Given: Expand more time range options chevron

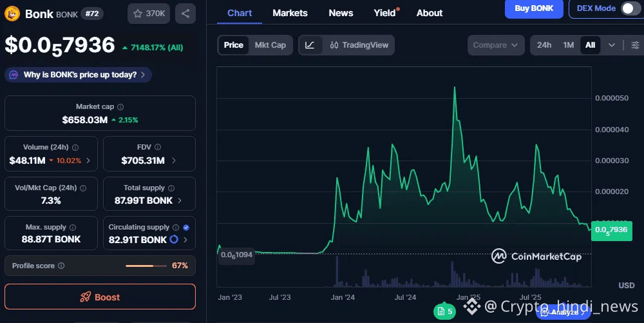Looking at the screenshot, I should pos(612,45).
